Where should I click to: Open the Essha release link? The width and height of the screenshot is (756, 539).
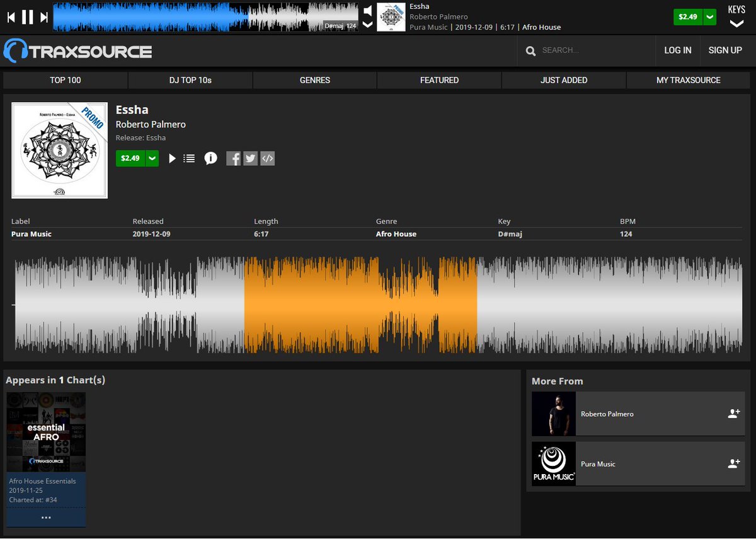[x=156, y=137]
